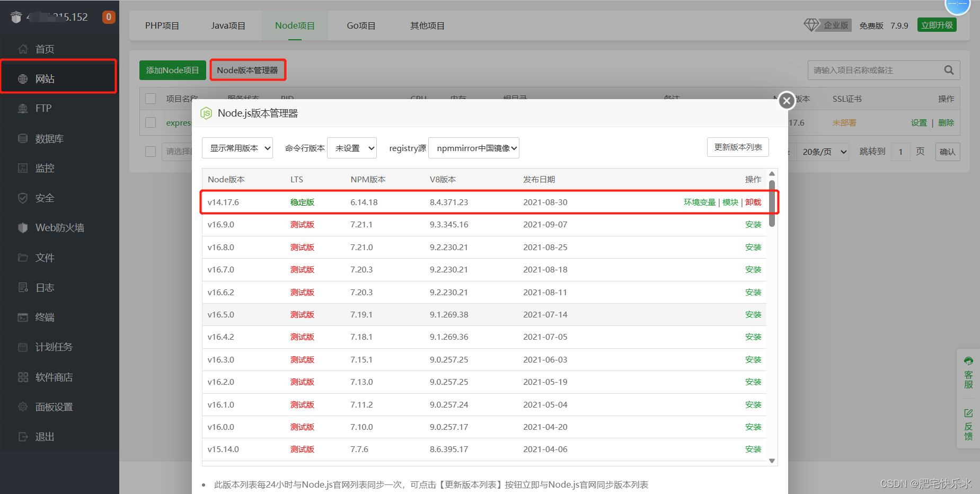Click the 客服 customer service icon
This screenshot has height=494, width=980.
[x=968, y=361]
